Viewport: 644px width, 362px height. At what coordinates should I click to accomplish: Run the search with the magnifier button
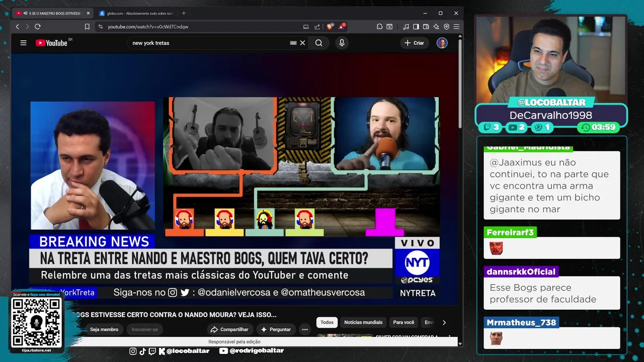click(318, 43)
